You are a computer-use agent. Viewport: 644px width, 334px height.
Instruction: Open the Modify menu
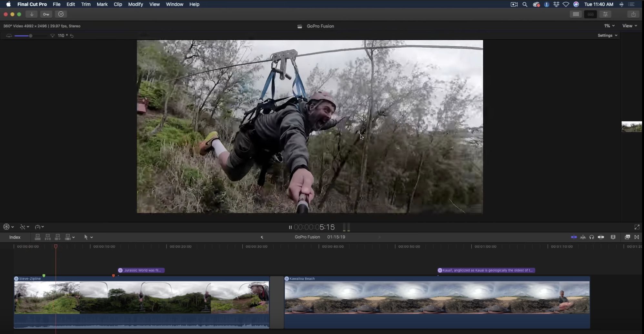(x=136, y=4)
